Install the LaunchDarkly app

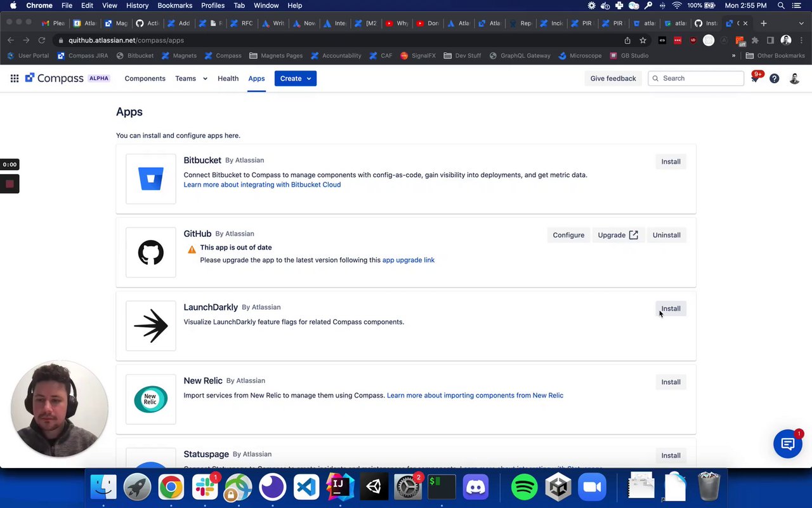pyautogui.click(x=671, y=309)
